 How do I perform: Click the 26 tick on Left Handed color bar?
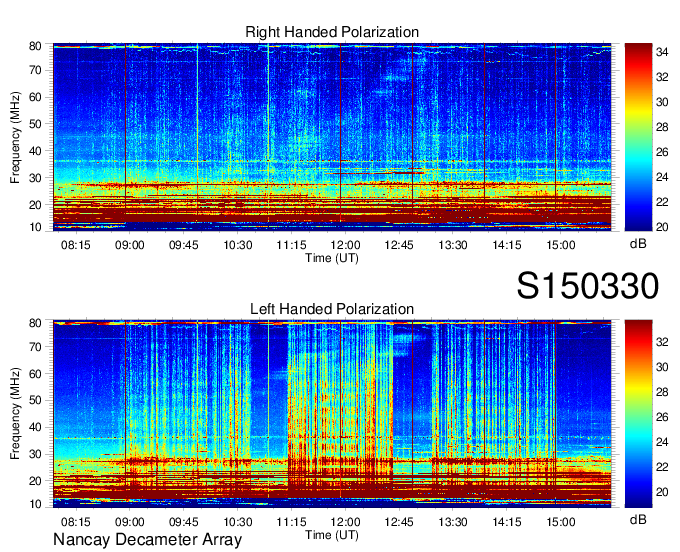click(x=662, y=417)
